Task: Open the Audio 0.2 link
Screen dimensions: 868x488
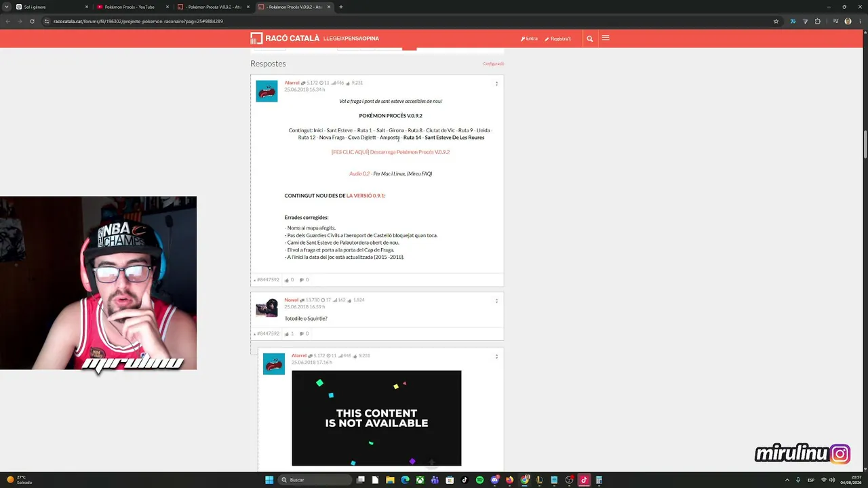Action: (359, 174)
